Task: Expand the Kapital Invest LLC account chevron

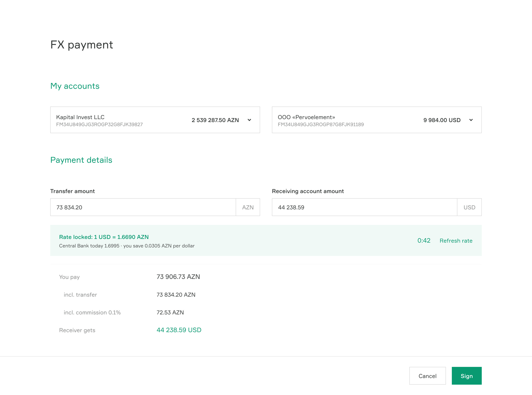Action: click(249, 120)
